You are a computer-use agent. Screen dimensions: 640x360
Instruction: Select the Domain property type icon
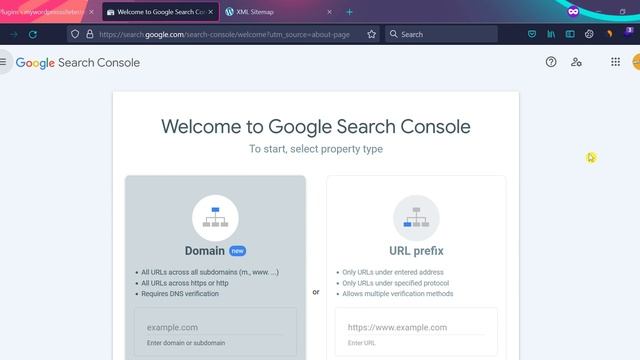[216, 218]
